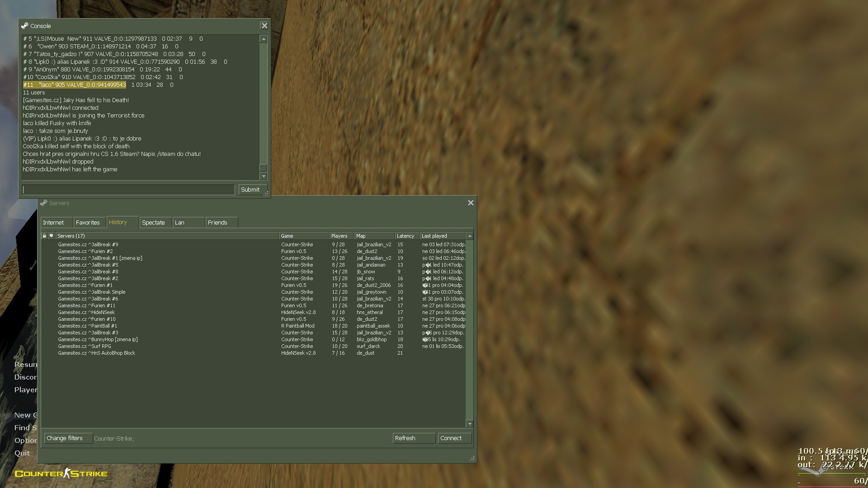868x488 pixels.
Task: Click the Quit main menu item
Action: [22, 453]
